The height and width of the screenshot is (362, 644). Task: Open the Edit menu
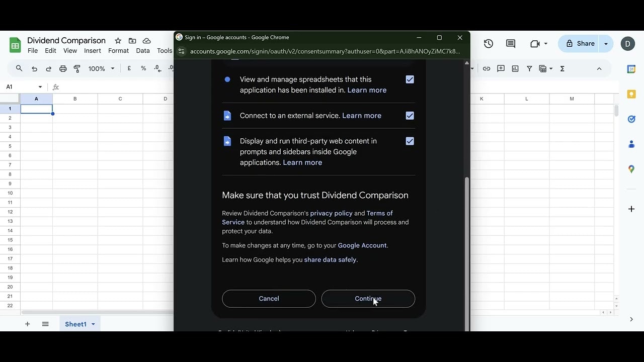click(50, 51)
